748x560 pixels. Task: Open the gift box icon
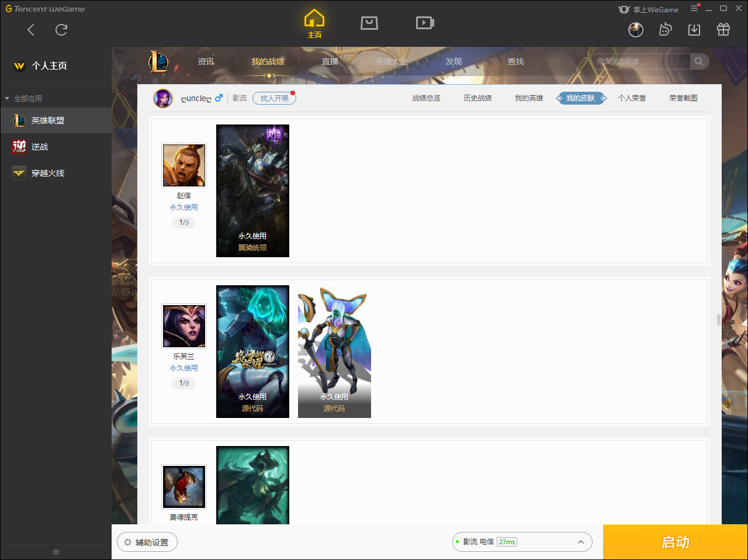pyautogui.click(x=723, y=30)
